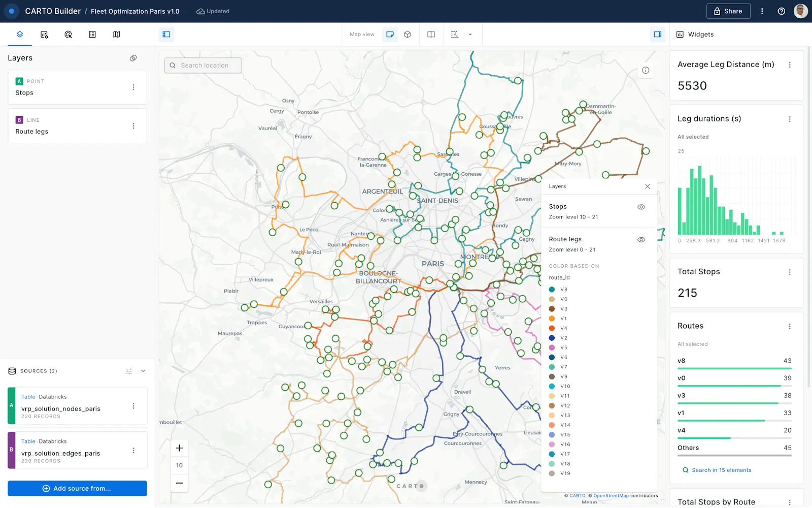The image size is (812, 508).
Task: Open the Layers panel icon in sidebar
Action: (x=19, y=35)
